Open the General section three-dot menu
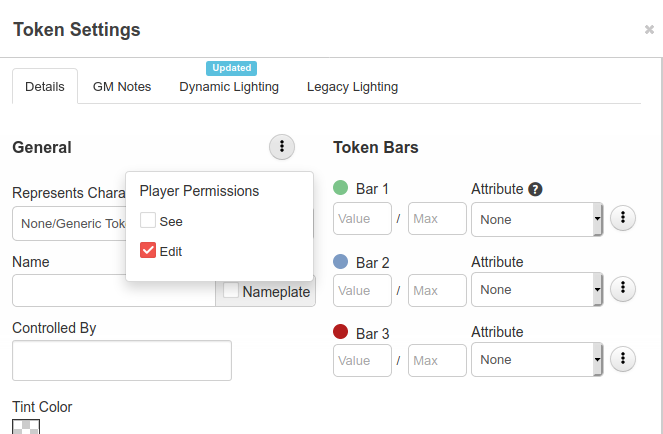663x434 pixels. point(282,147)
